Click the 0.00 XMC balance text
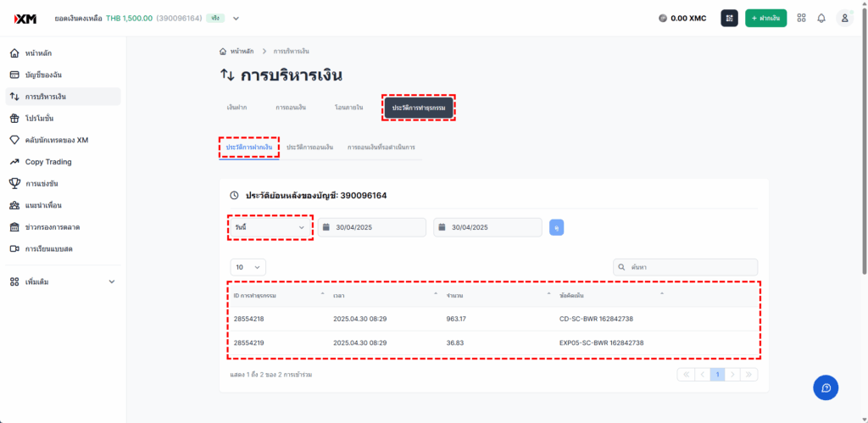This screenshot has height=423, width=868. (688, 19)
